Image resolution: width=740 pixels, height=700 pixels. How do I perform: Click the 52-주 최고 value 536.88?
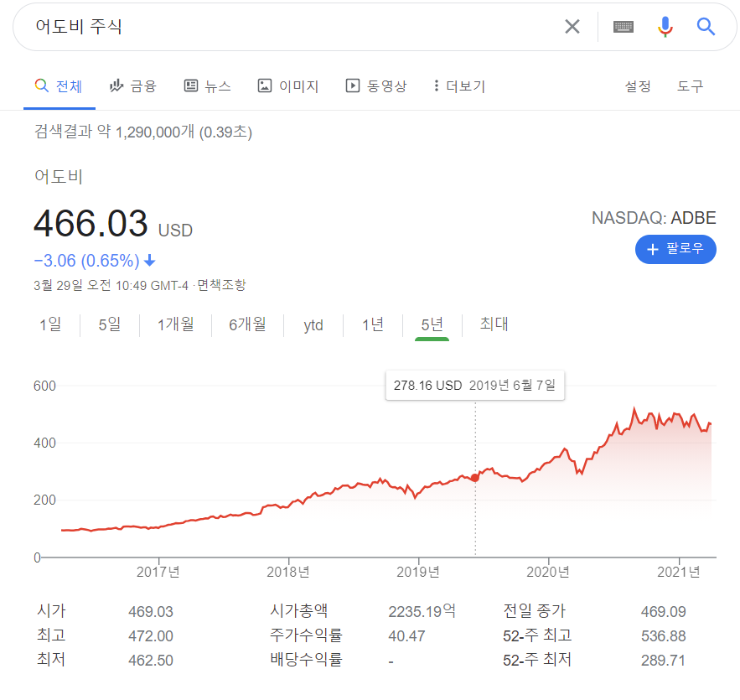[x=663, y=636]
